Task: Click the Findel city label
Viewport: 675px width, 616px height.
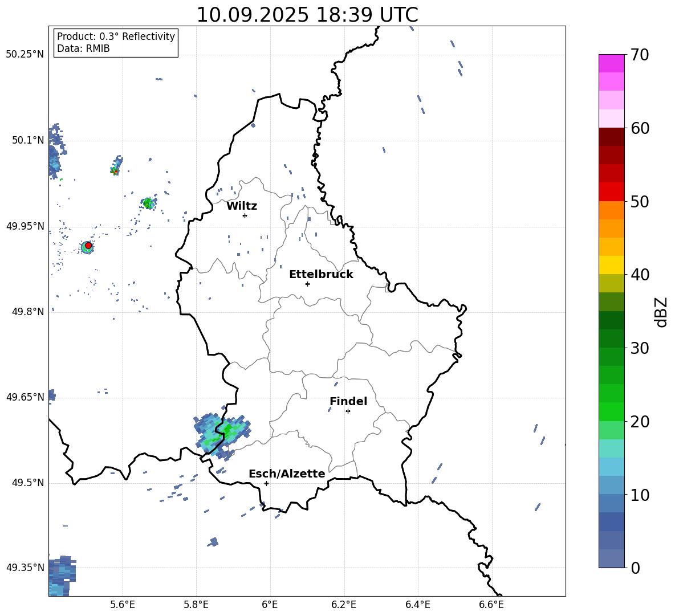Action: click(x=348, y=401)
